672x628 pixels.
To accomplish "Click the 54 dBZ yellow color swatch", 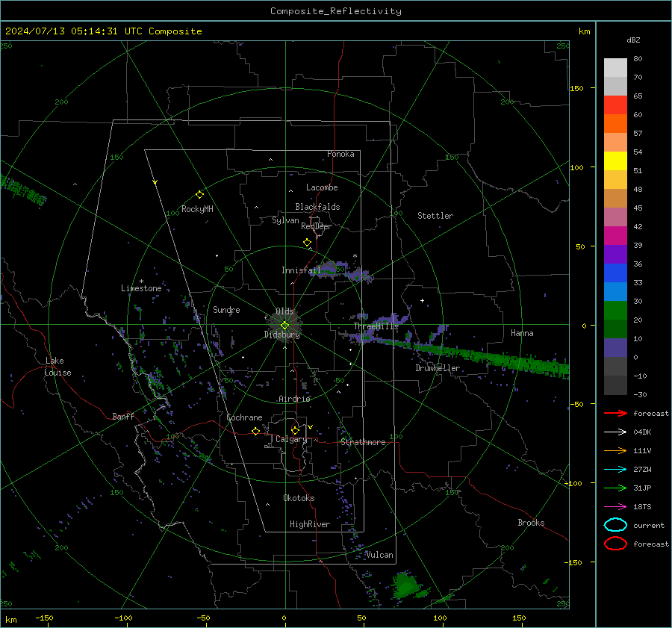I will click(615, 161).
